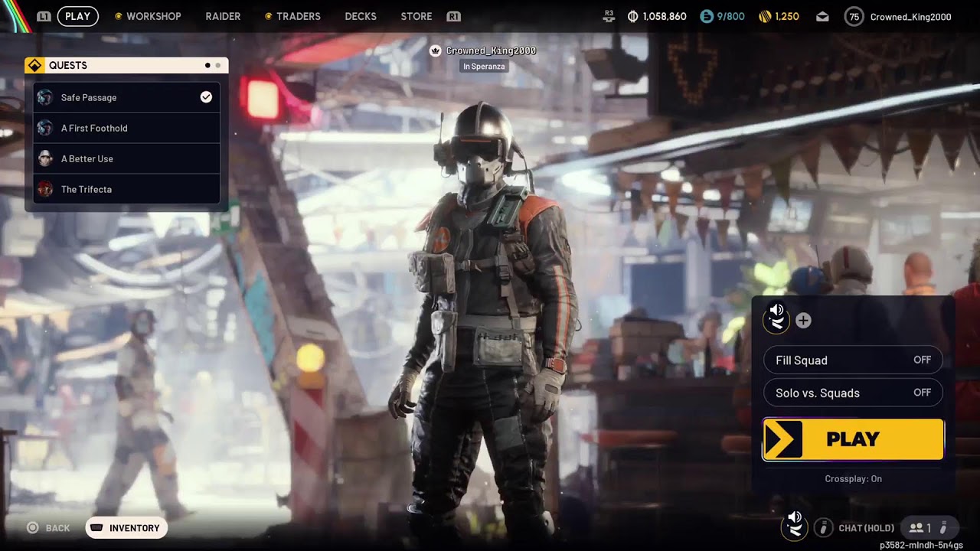Click the 1,058,860 coin balance value
980x551 pixels.
tap(664, 16)
